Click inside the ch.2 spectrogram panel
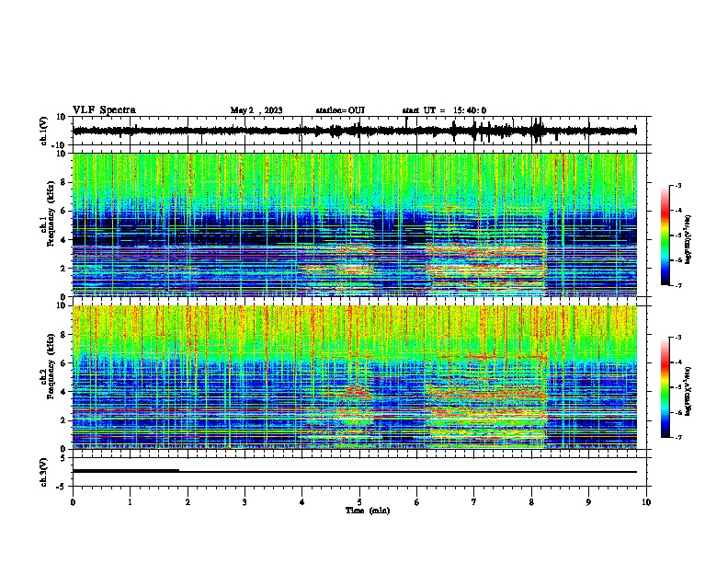Viewport: 728px width, 563px height. [354, 377]
